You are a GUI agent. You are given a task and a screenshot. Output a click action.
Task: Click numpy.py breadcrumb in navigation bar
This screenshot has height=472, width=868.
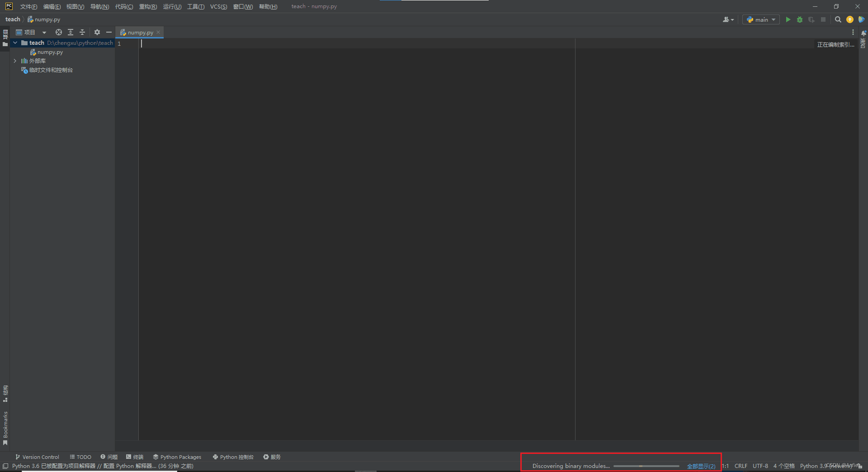click(x=44, y=19)
